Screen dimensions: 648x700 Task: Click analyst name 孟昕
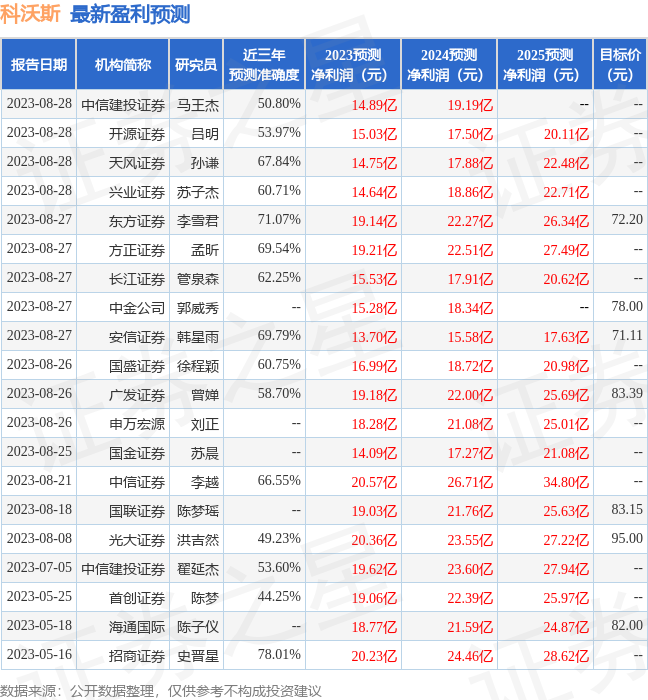click(205, 250)
